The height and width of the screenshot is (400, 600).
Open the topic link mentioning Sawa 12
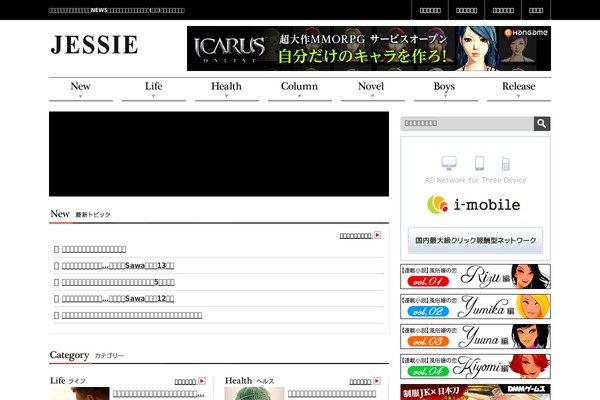(x=118, y=299)
